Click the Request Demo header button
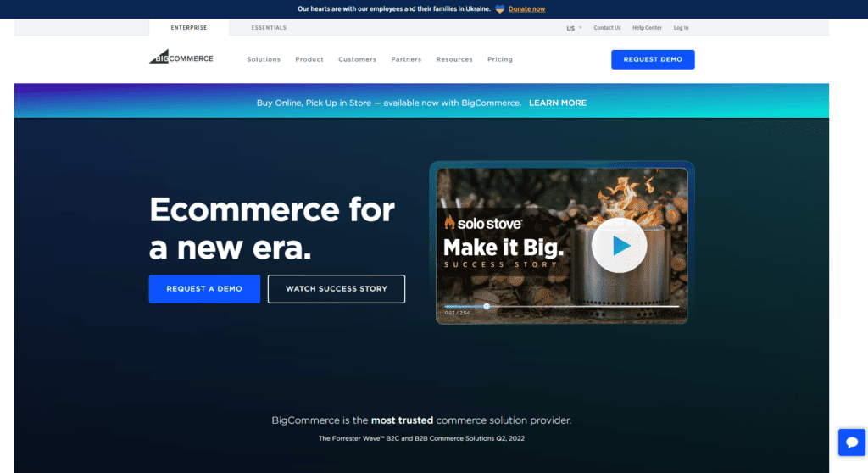Viewport: 868px width, 473px height. 653,59
